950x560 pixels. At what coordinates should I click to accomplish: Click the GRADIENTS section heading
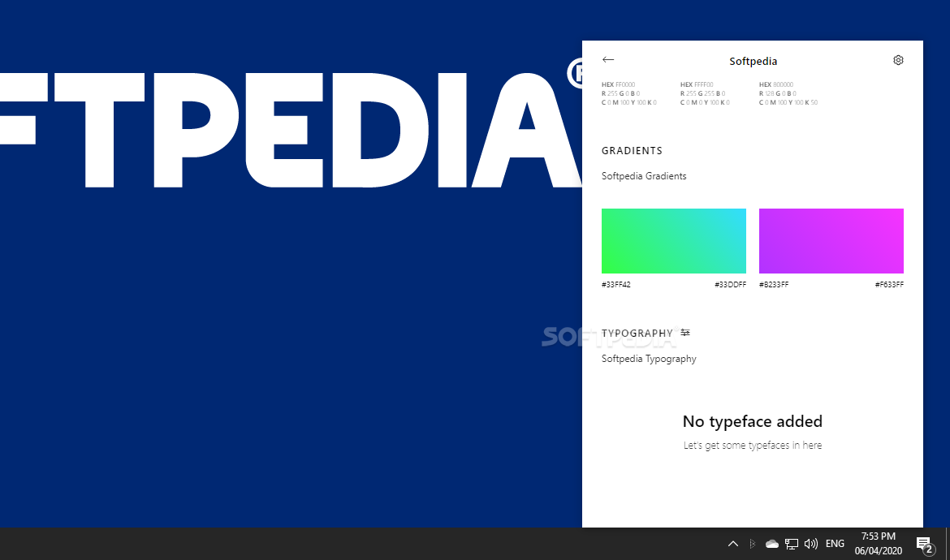[632, 151]
